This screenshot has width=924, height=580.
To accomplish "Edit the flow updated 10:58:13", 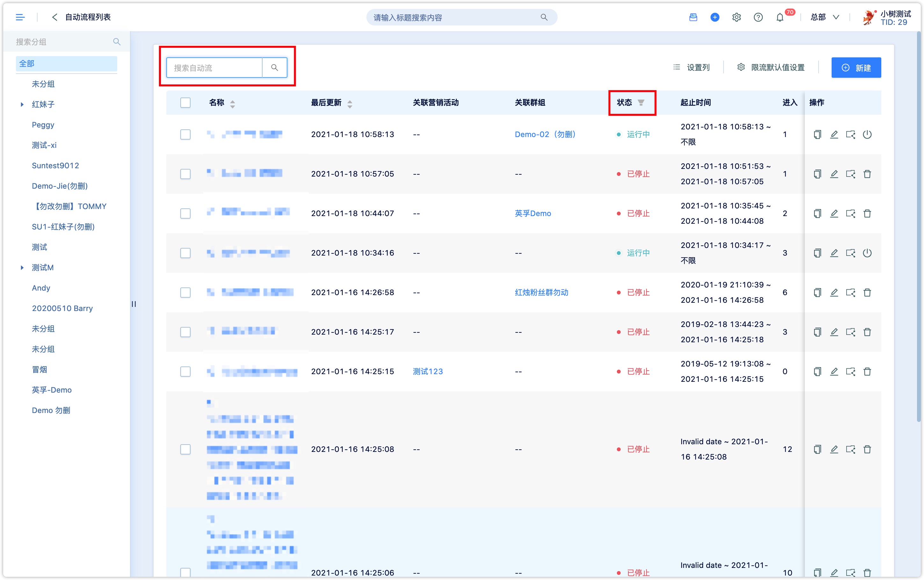I will (834, 134).
